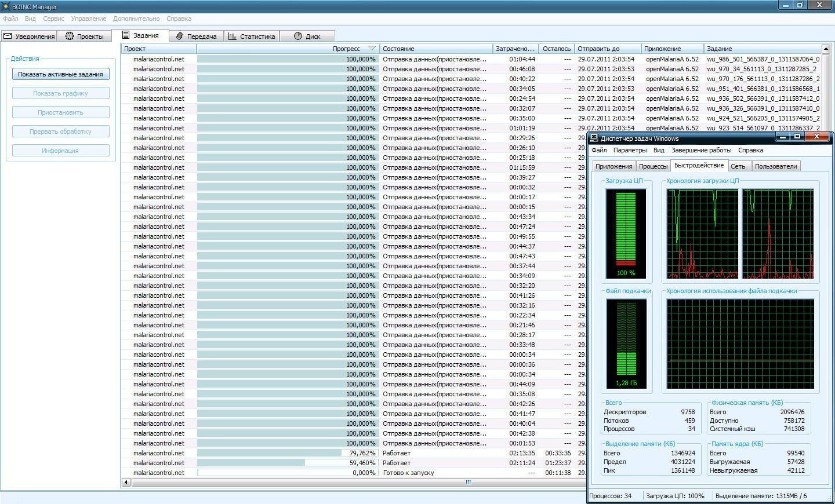Switch to the Передача tab in BOINC

pos(196,36)
